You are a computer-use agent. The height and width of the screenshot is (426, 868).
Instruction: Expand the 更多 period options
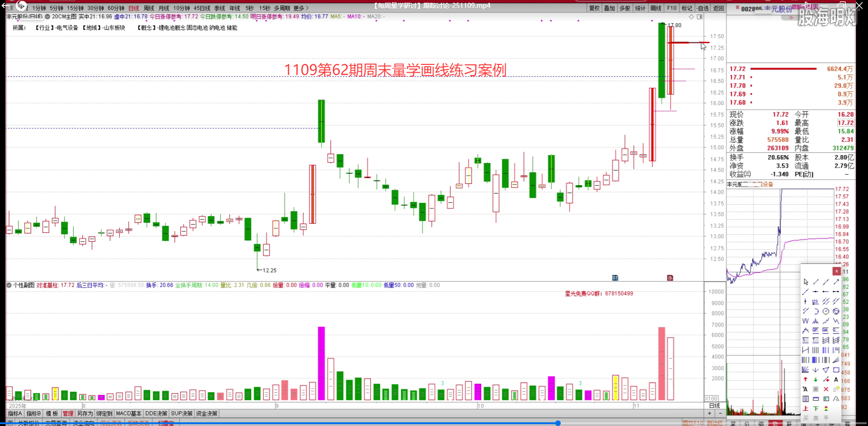(x=301, y=8)
